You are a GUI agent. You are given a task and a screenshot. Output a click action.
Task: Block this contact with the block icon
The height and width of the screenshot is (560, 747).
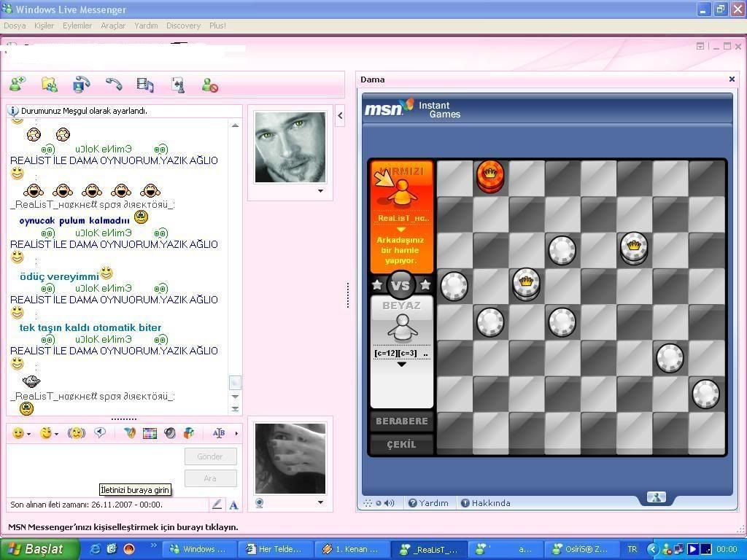pos(210,85)
